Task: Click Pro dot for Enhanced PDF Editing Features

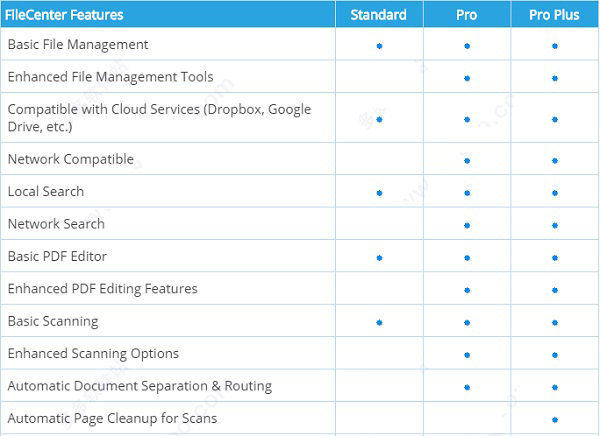Action: coord(467,290)
